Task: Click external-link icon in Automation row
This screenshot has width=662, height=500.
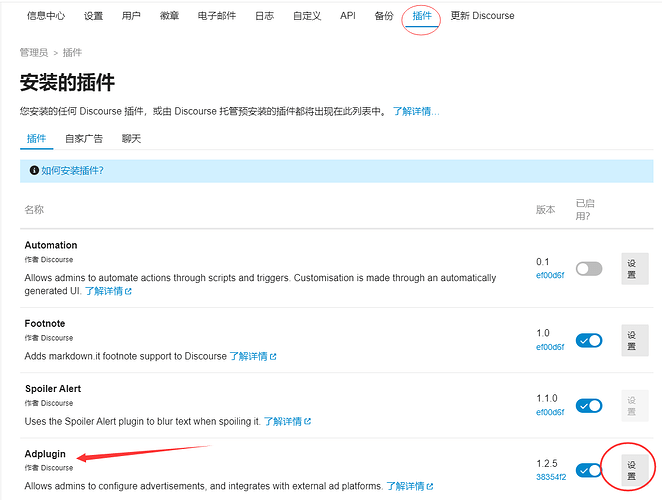Action: point(128,291)
